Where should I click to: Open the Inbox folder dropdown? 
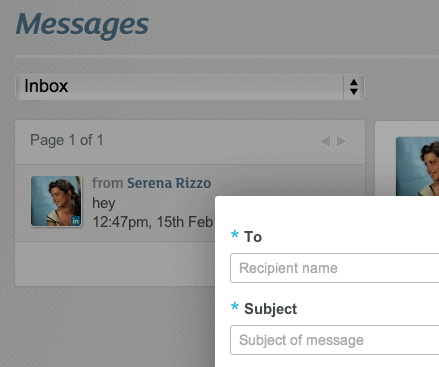click(189, 87)
